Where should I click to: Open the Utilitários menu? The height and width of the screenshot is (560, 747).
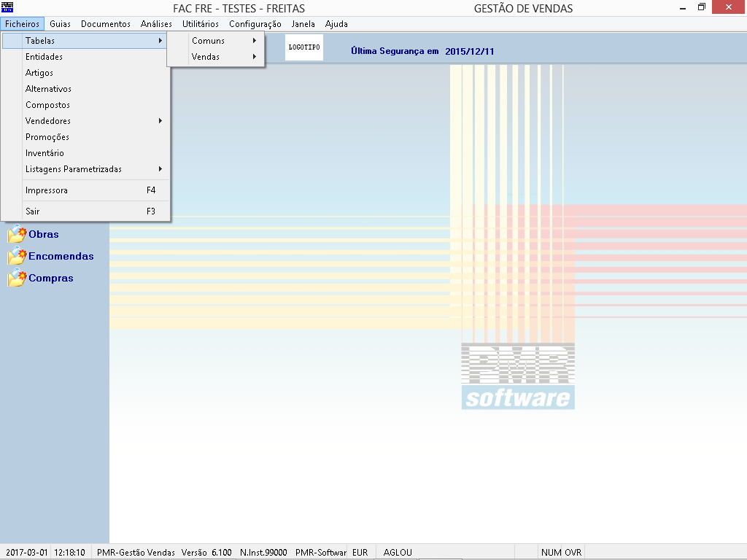click(x=201, y=24)
